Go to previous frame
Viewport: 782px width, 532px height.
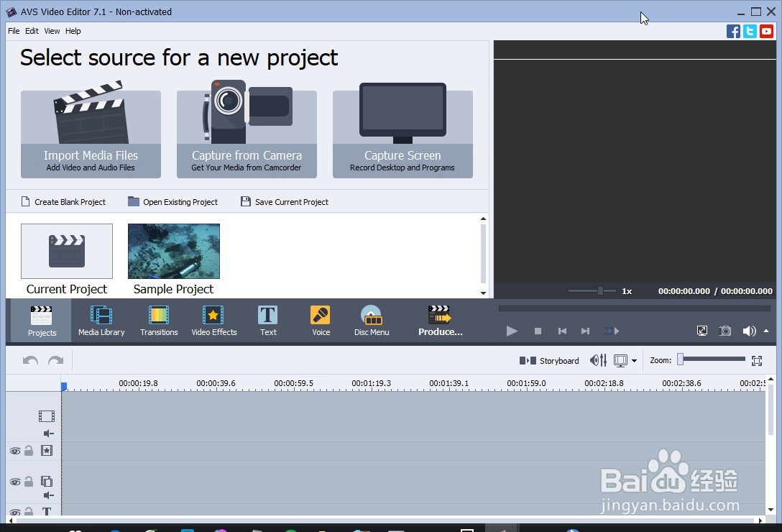coord(562,331)
